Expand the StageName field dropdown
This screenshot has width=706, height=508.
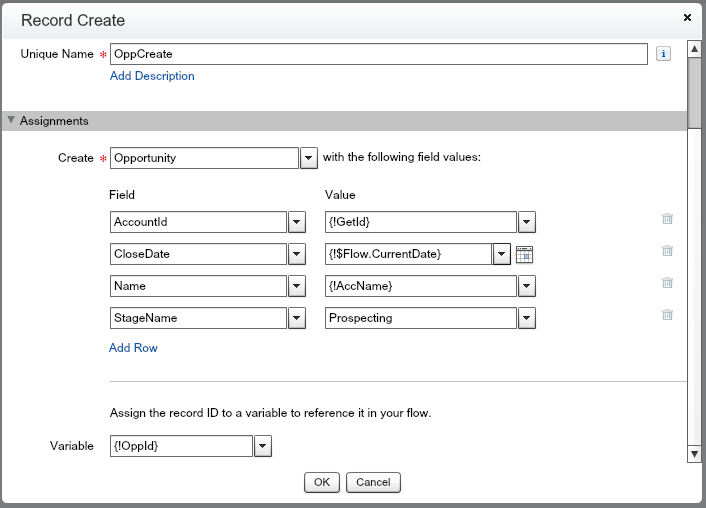[297, 318]
